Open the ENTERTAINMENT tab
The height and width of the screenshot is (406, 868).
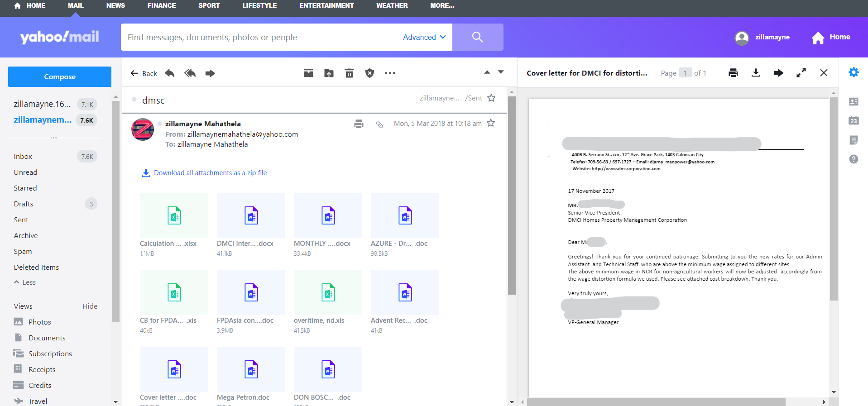click(326, 5)
